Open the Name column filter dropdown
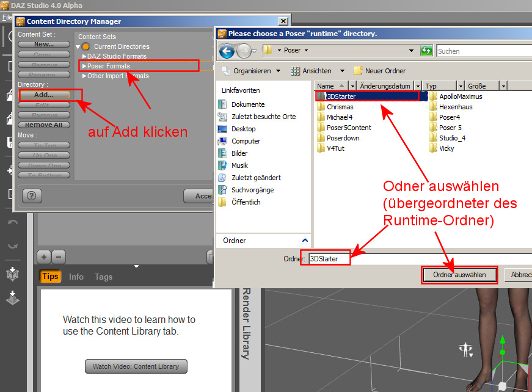532x392 pixels. (352, 86)
